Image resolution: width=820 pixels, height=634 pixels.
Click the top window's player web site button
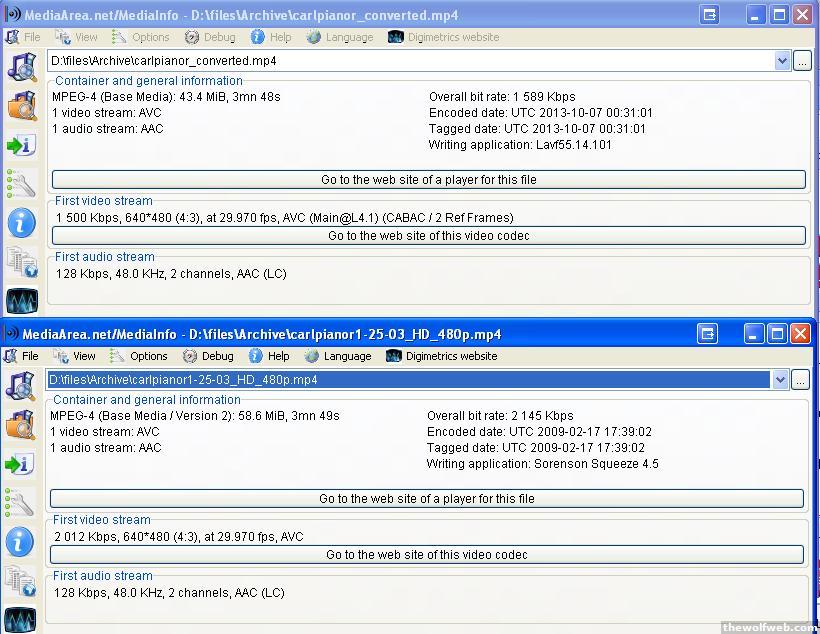[x=428, y=180]
